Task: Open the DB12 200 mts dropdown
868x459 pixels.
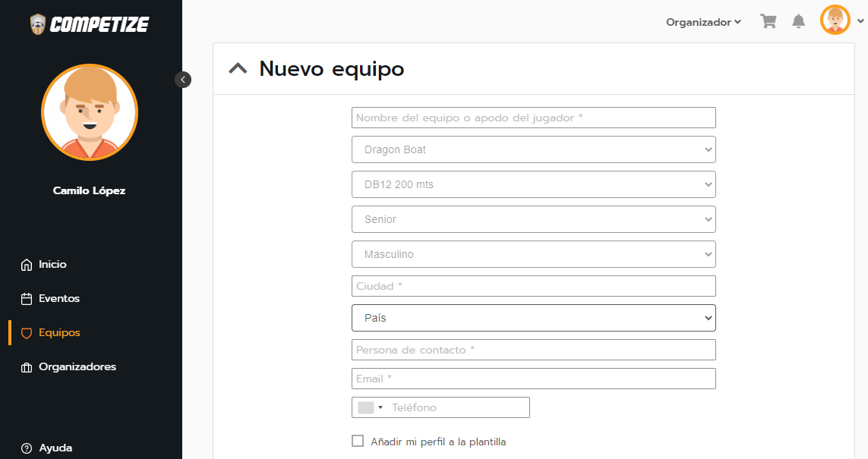Action: click(533, 184)
